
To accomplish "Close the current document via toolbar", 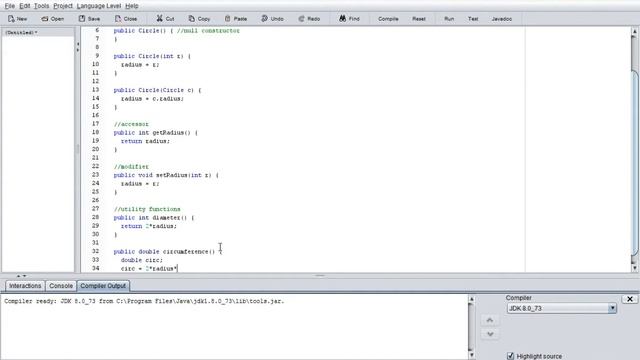I will pyautogui.click(x=126, y=19).
